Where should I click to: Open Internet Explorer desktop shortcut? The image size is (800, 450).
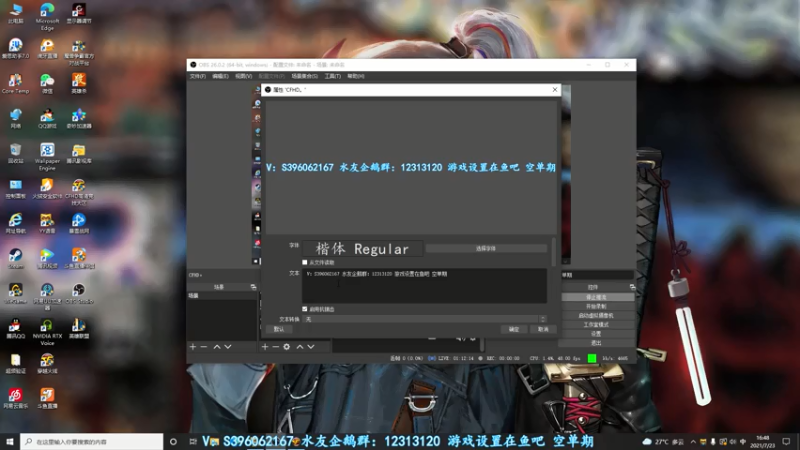[x=15, y=223]
